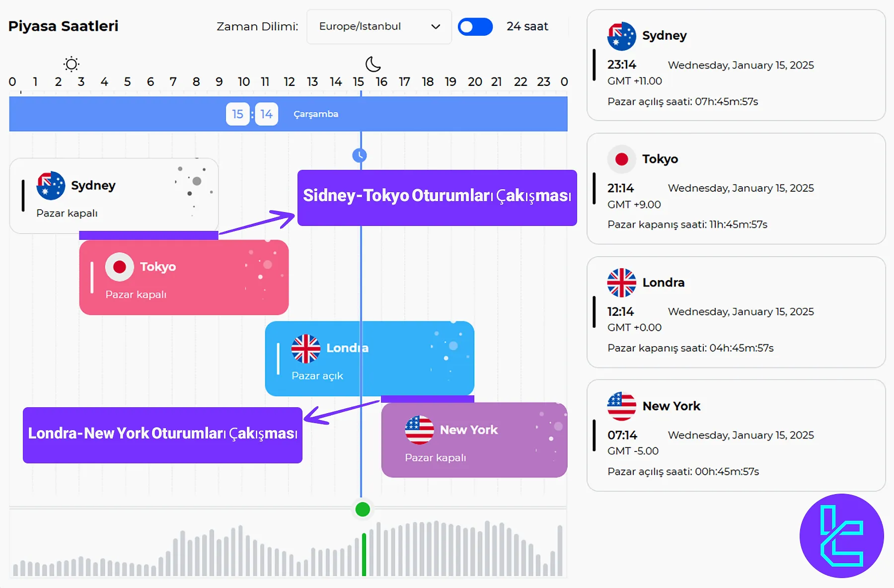Click the Australian flag in the Sydney timeline bar
Viewport: 894px width, 588px height.
coord(51,186)
